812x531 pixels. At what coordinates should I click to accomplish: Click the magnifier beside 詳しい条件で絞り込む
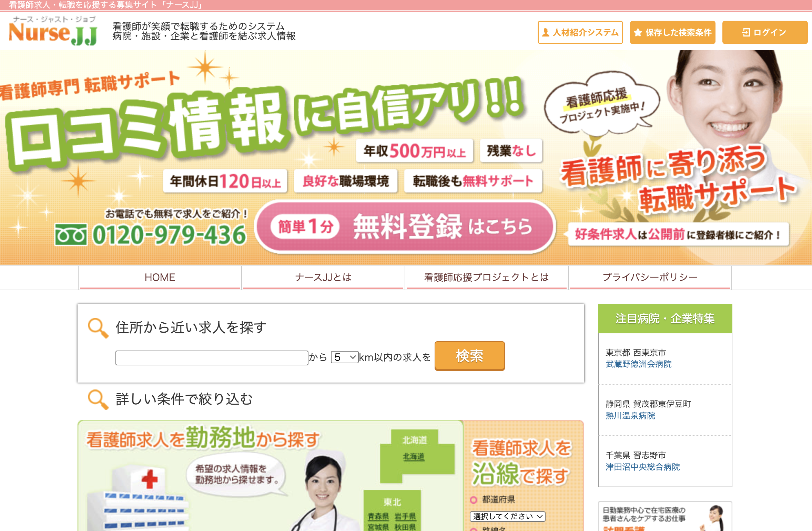98,399
